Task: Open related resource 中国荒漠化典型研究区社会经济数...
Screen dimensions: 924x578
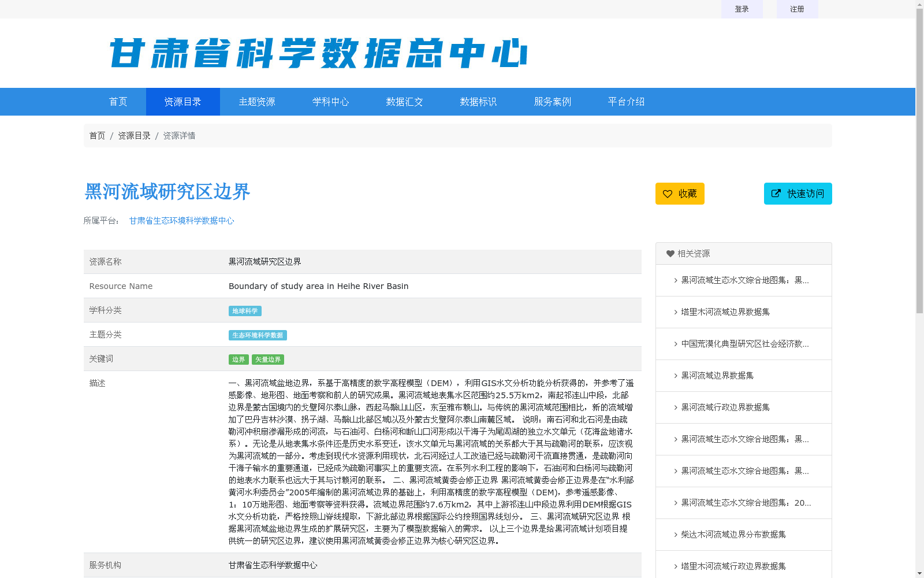Action: [745, 344]
